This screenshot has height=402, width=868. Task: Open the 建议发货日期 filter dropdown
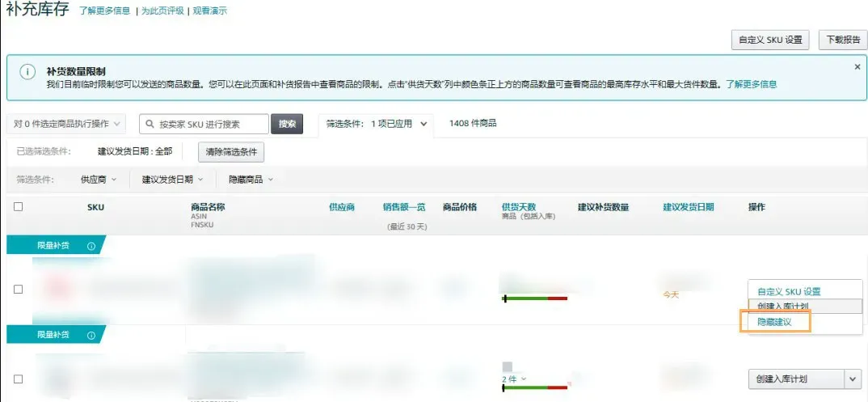pyautogui.click(x=172, y=180)
